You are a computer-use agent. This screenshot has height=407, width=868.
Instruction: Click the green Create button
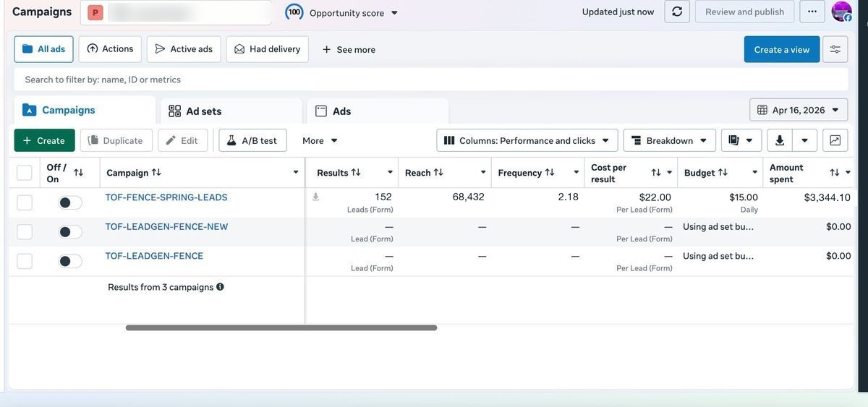[44, 140]
